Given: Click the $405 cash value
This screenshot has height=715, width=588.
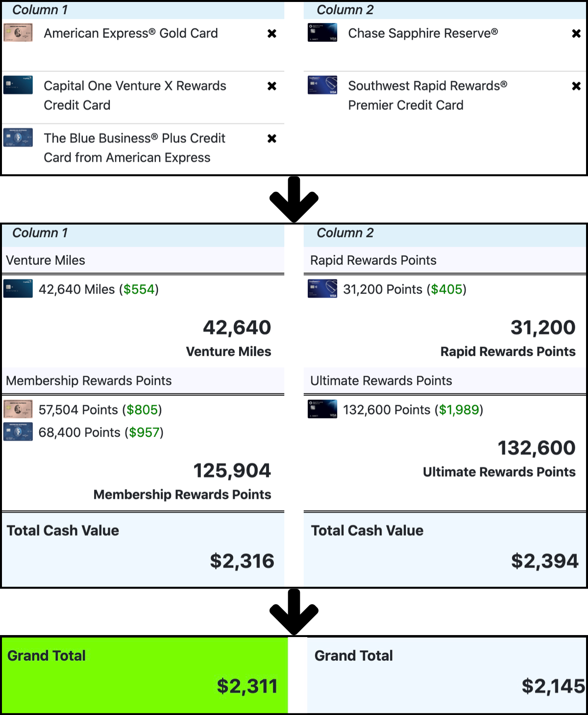Looking at the screenshot, I should tap(447, 289).
